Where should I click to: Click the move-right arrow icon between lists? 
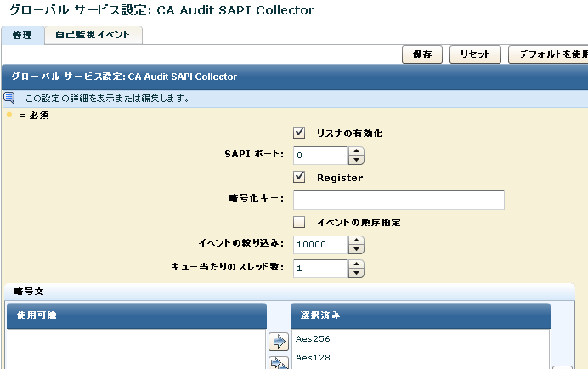point(278,342)
